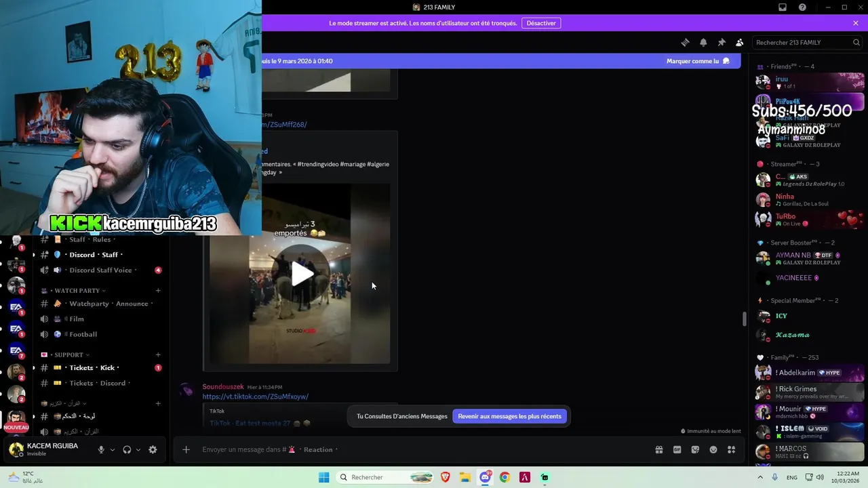
Task: Select member ICY in Special Member list
Action: point(809,316)
